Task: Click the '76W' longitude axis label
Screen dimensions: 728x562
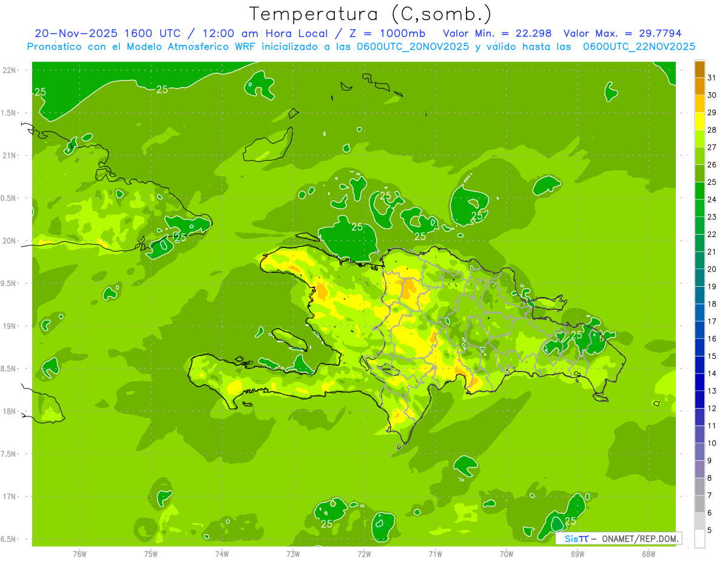Action: pos(79,554)
